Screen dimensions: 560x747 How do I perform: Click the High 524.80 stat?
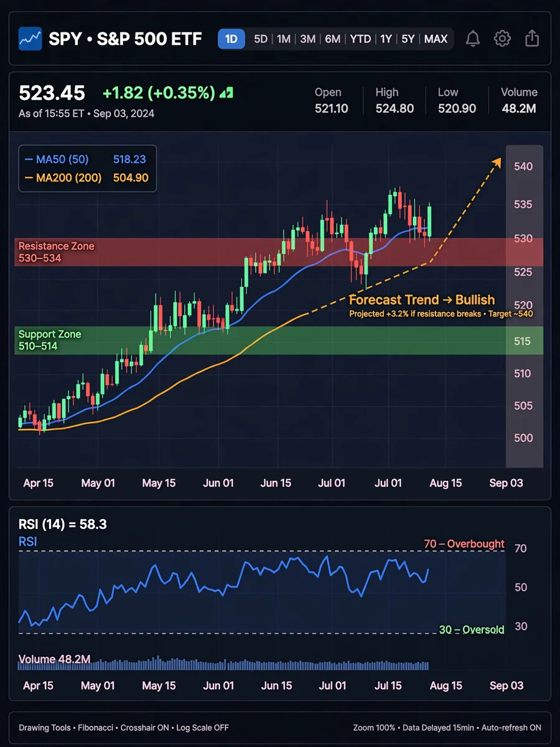[394, 100]
